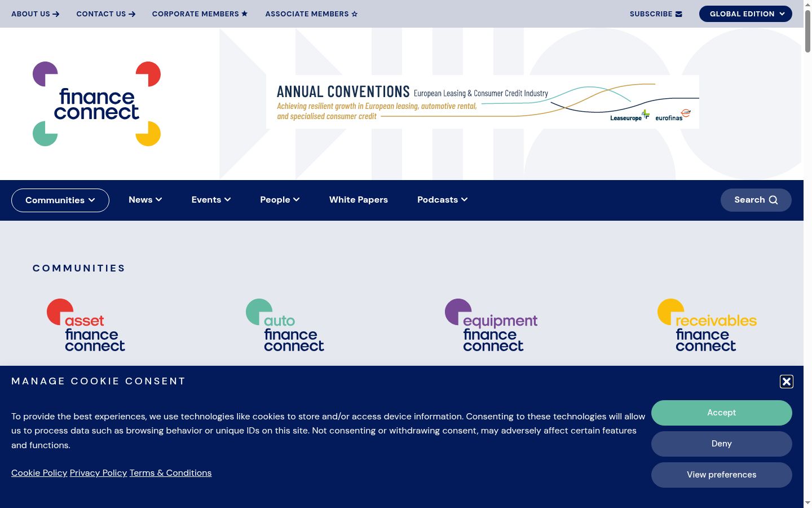Open the Contact Us link
Viewport: 812px width, 508px height.
106,14
